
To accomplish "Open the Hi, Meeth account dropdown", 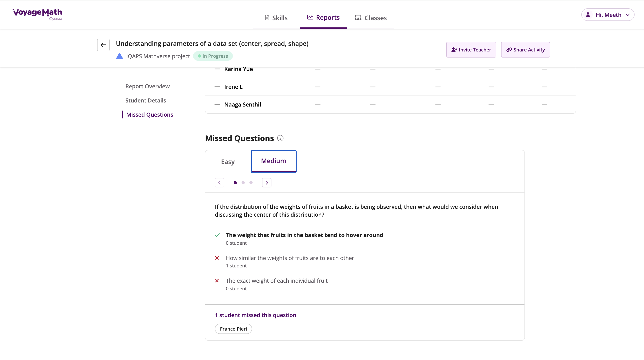I will point(608,15).
